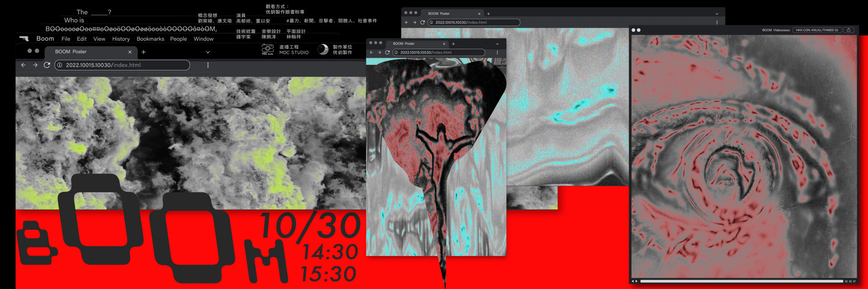Image resolution: width=868 pixels, height=289 pixels.
Task: Open the three-dot menu in the left browser
Action: [x=208, y=65]
